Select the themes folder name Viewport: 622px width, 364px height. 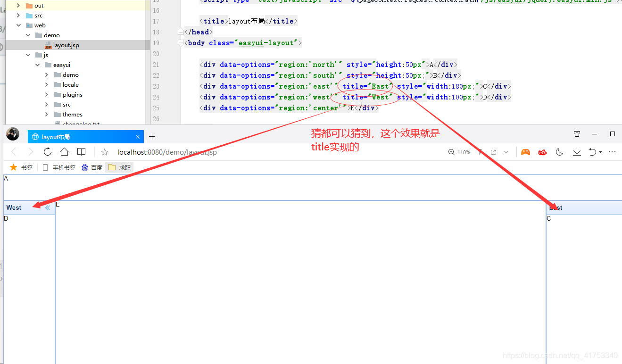[x=73, y=115]
